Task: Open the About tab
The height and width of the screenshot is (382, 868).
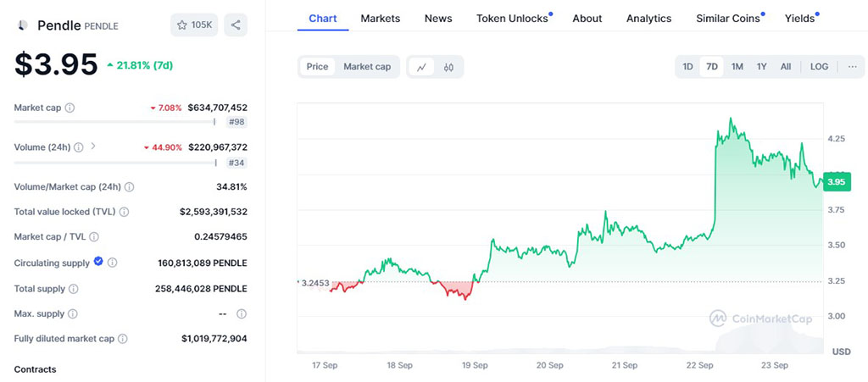Action: coord(587,19)
